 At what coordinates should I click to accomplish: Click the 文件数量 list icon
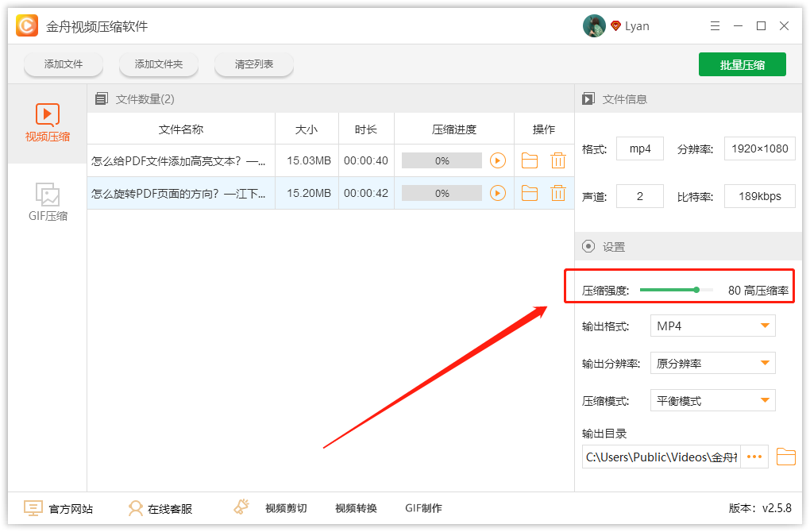[x=102, y=98]
